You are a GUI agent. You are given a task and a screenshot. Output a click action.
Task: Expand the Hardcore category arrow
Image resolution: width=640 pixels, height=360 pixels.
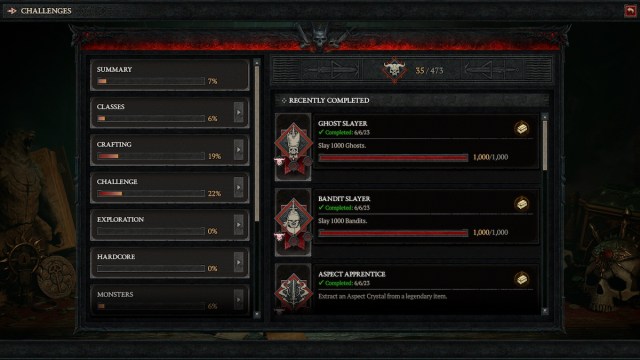(x=239, y=262)
